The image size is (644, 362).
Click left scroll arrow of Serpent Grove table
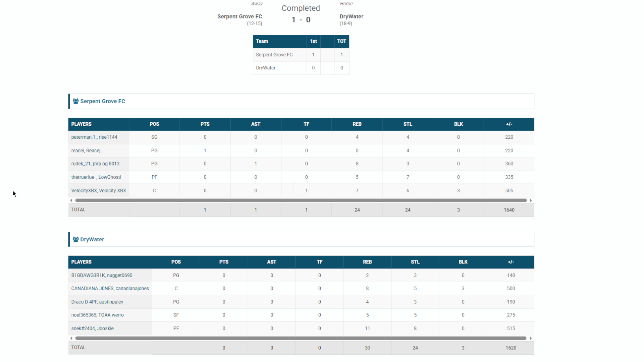[71, 200]
